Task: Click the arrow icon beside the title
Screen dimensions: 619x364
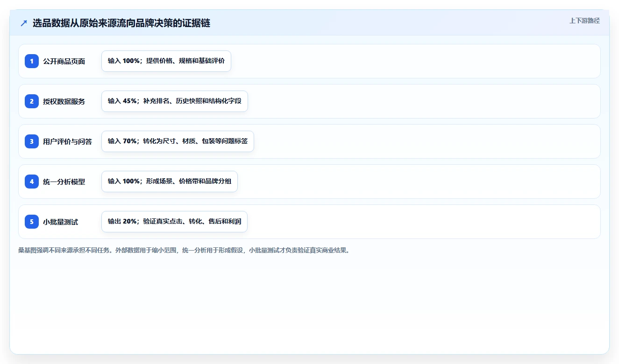Action: pyautogui.click(x=24, y=23)
